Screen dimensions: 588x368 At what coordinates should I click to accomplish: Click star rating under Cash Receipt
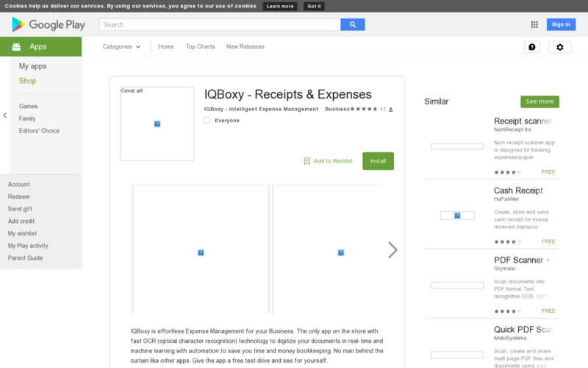point(508,242)
